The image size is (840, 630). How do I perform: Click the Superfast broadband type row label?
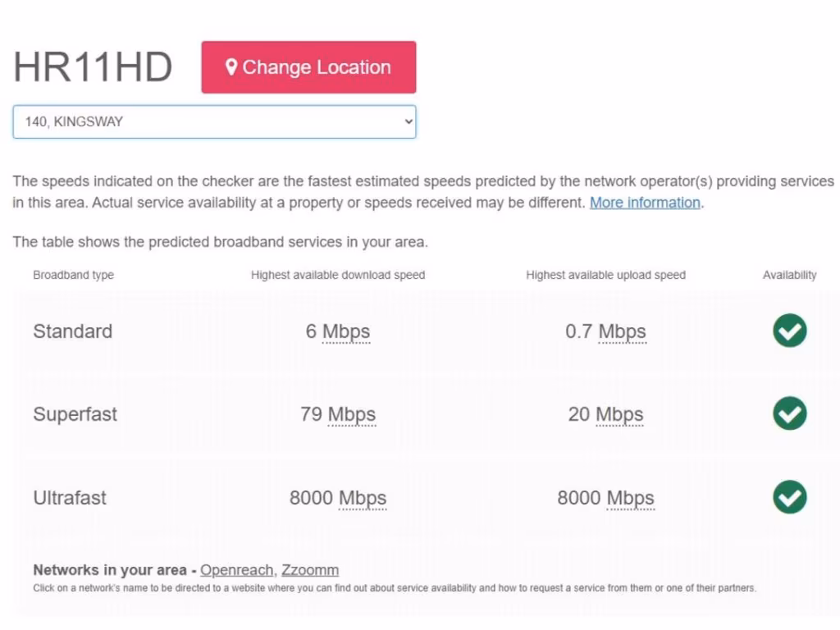[75, 414]
